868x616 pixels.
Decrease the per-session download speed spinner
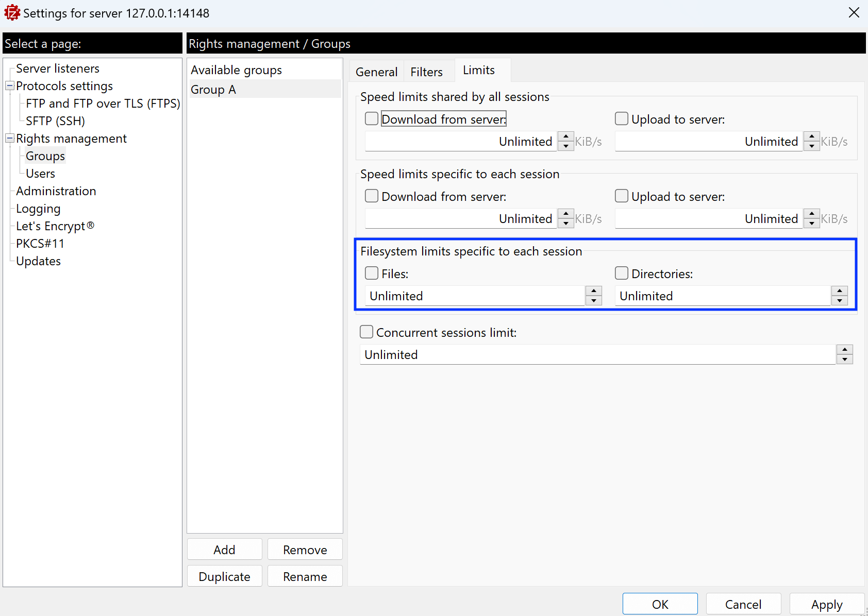[x=566, y=224]
